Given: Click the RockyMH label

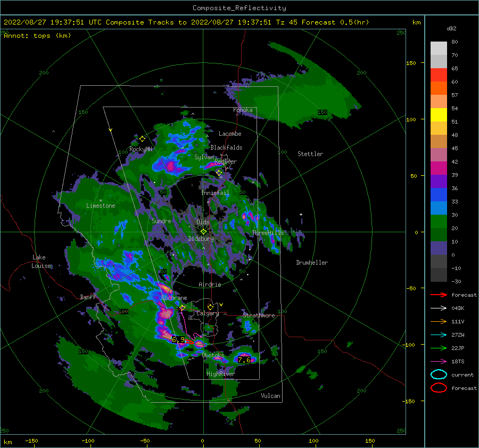Looking at the screenshot, I should (x=141, y=149).
